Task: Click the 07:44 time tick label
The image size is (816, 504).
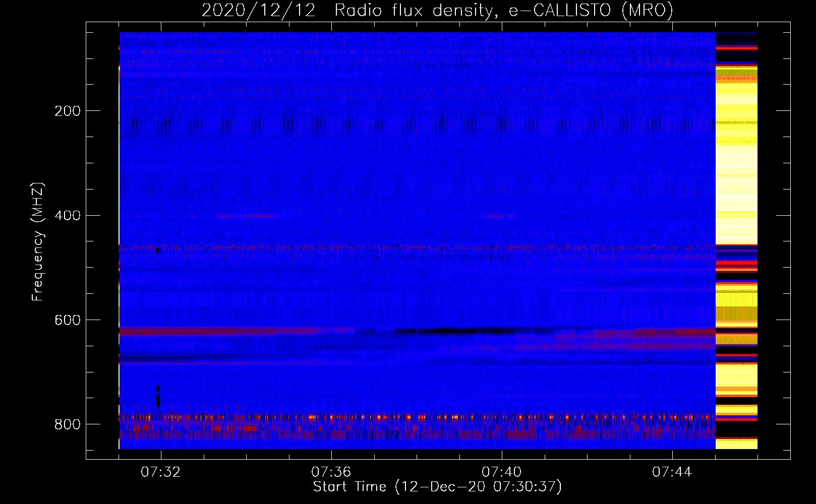Action: tap(672, 472)
